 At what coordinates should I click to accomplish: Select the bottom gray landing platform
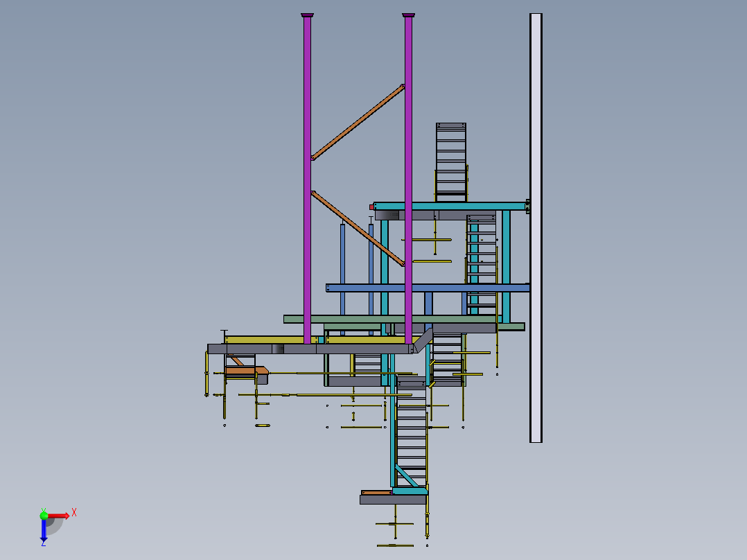394,500
